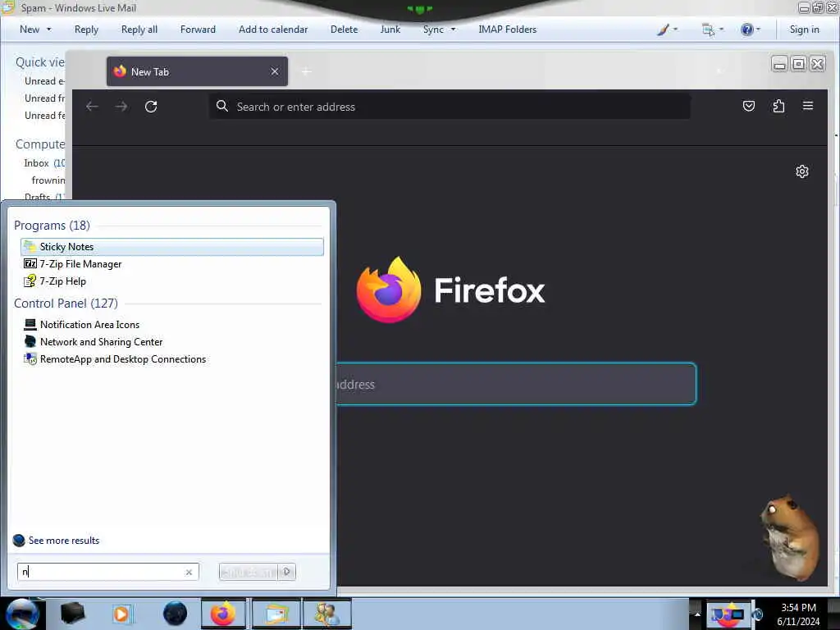Click Delete in the Mail toolbar
The height and width of the screenshot is (630, 840).
(x=344, y=30)
